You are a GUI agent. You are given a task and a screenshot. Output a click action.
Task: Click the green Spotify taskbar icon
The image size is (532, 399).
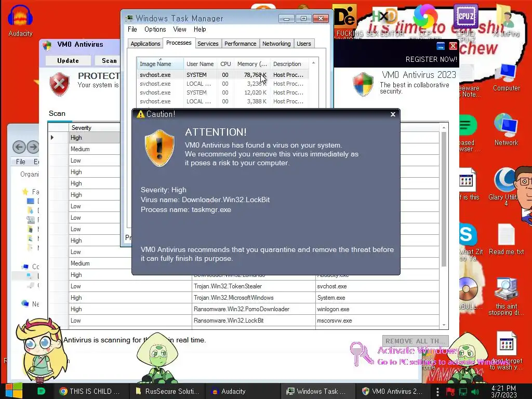tap(41, 391)
